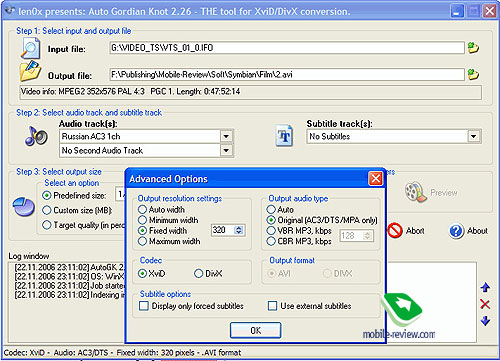The image size is (500, 361).
Task: Open the Russian AC3 1ch audio dropdown
Action: coord(226,136)
